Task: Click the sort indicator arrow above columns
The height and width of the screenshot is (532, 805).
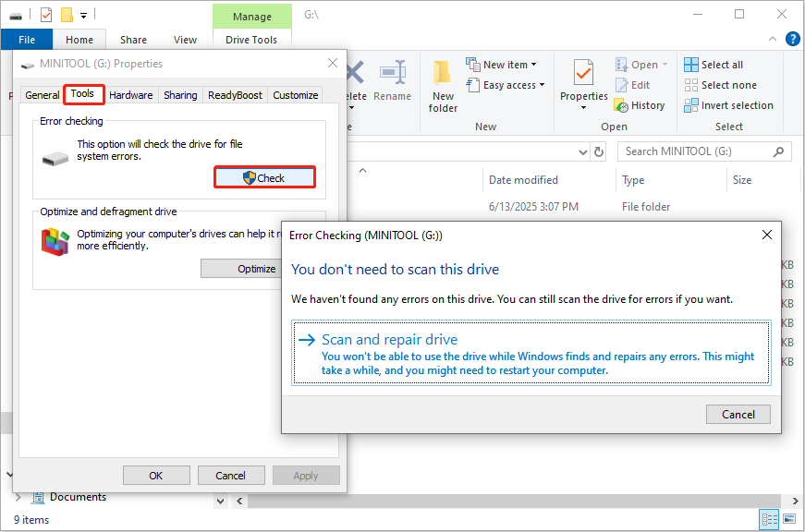Action: click(x=362, y=170)
